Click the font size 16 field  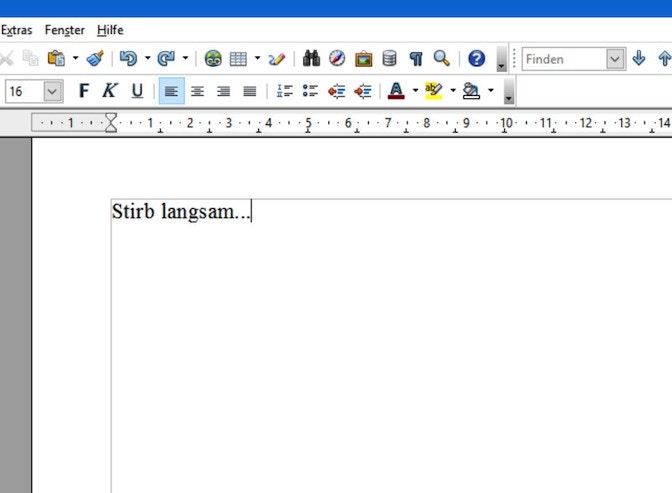(x=24, y=91)
